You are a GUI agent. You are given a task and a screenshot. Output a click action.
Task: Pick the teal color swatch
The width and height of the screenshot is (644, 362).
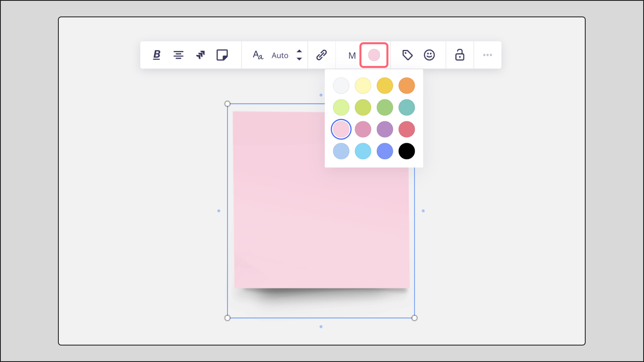407,107
